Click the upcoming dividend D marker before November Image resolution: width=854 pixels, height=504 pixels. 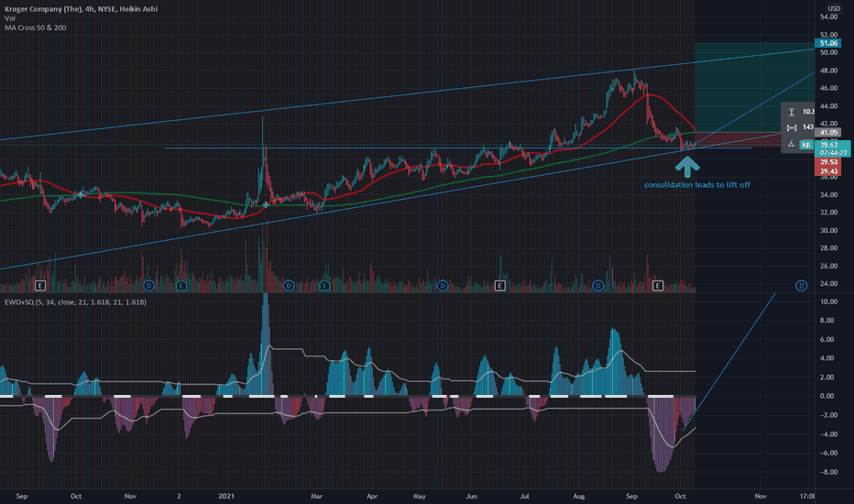click(801, 286)
